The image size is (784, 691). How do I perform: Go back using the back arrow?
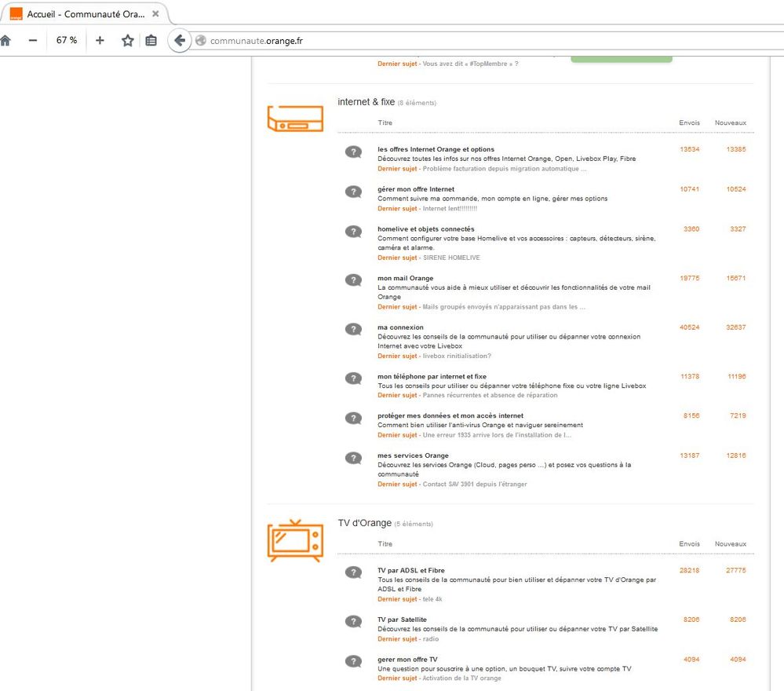180,41
